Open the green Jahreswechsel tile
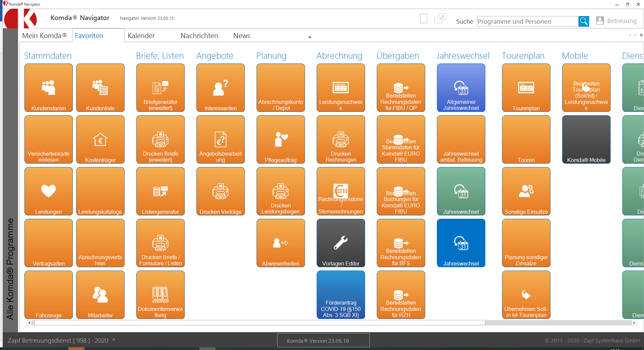The image size is (644, 350). coord(461,191)
